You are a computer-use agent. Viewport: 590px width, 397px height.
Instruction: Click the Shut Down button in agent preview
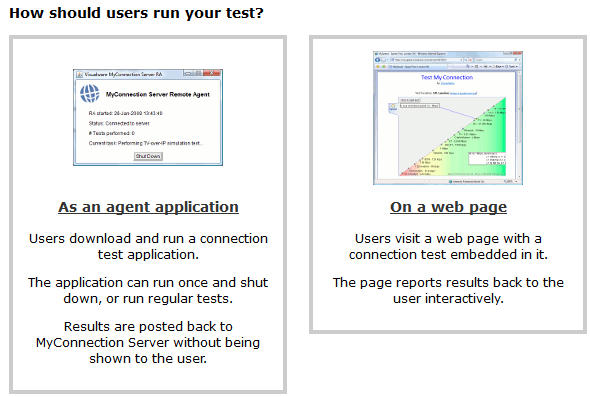coord(148,156)
